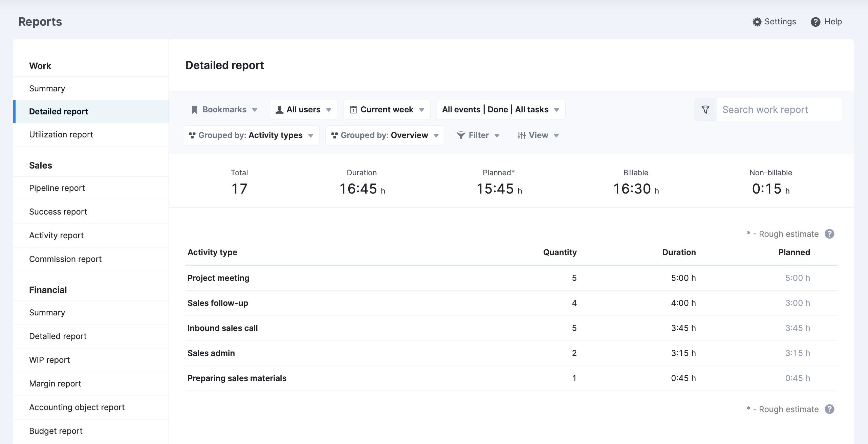The height and width of the screenshot is (444, 868).
Task: Open WIP report
Action: [91, 360]
